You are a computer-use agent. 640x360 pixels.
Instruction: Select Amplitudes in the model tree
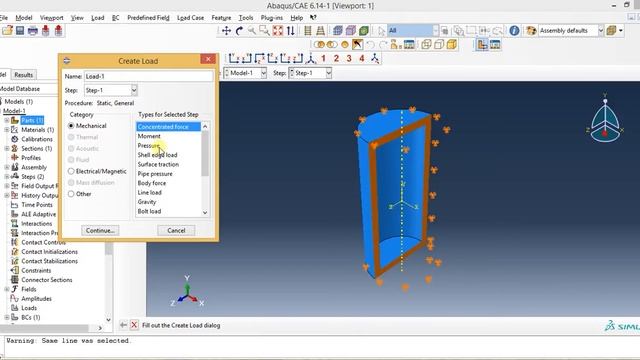coord(36,299)
